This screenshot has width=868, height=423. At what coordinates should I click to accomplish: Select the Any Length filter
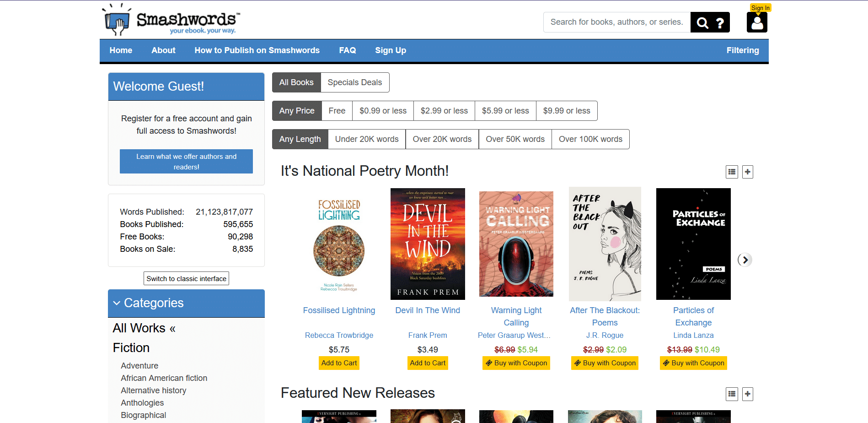tap(300, 139)
